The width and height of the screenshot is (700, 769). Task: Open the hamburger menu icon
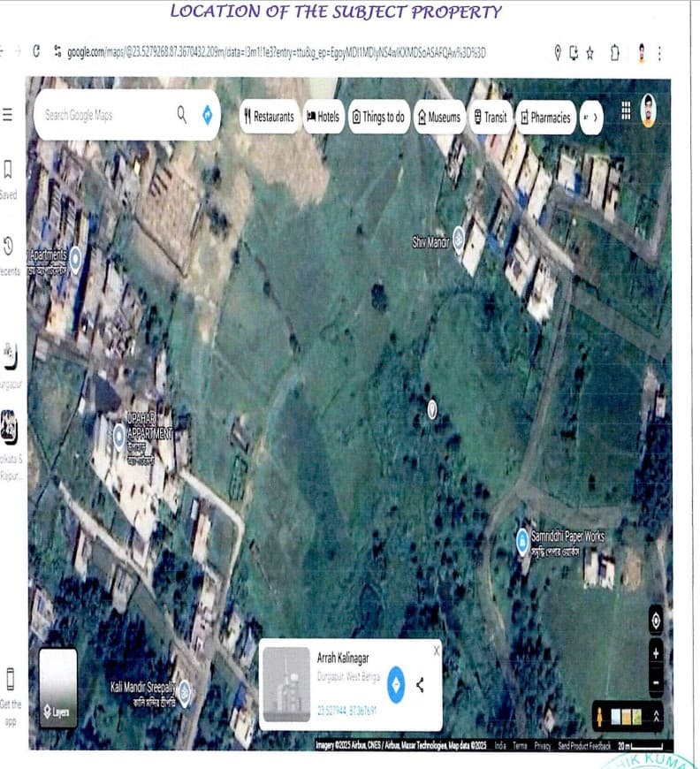point(7,115)
